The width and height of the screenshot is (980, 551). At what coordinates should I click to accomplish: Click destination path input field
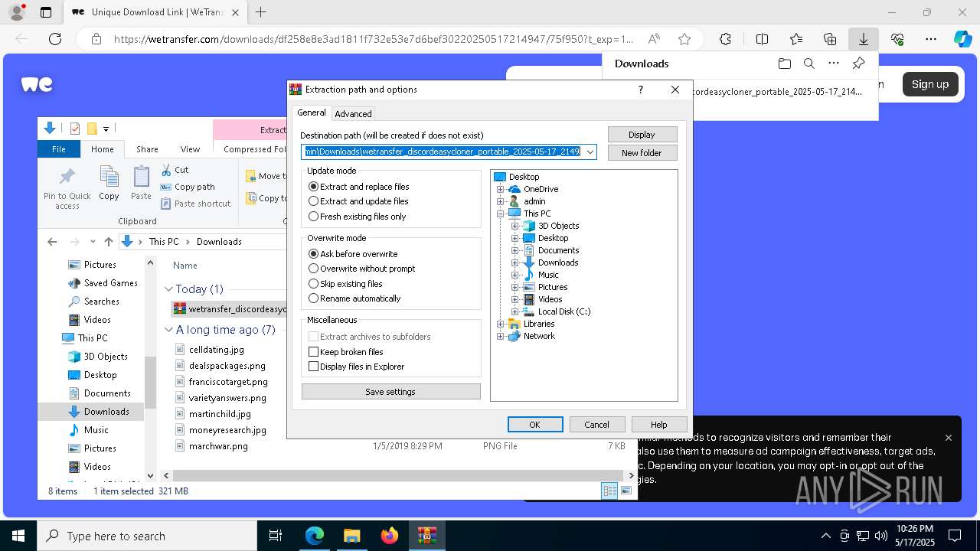[442, 152]
